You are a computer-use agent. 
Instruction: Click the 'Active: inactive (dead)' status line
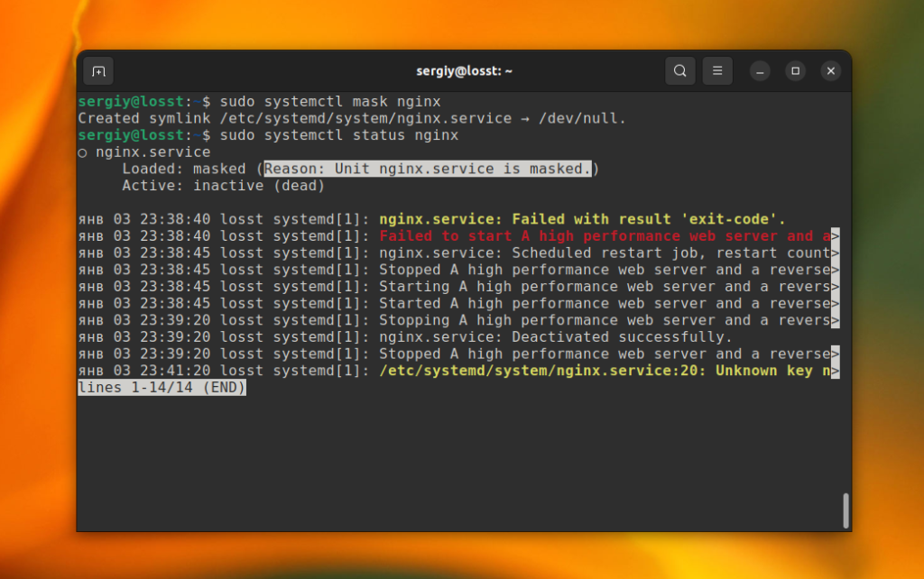pyautogui.click(x=224, y=186)
